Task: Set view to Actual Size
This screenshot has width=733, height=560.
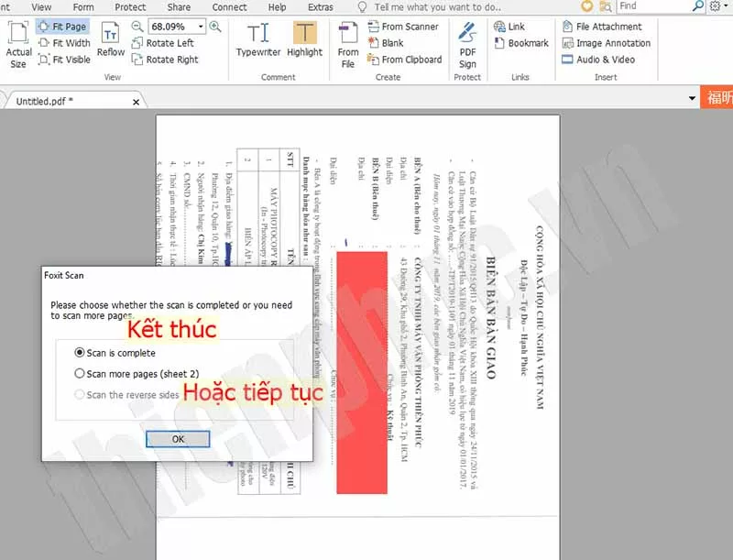Action: (x=18, y=44)
